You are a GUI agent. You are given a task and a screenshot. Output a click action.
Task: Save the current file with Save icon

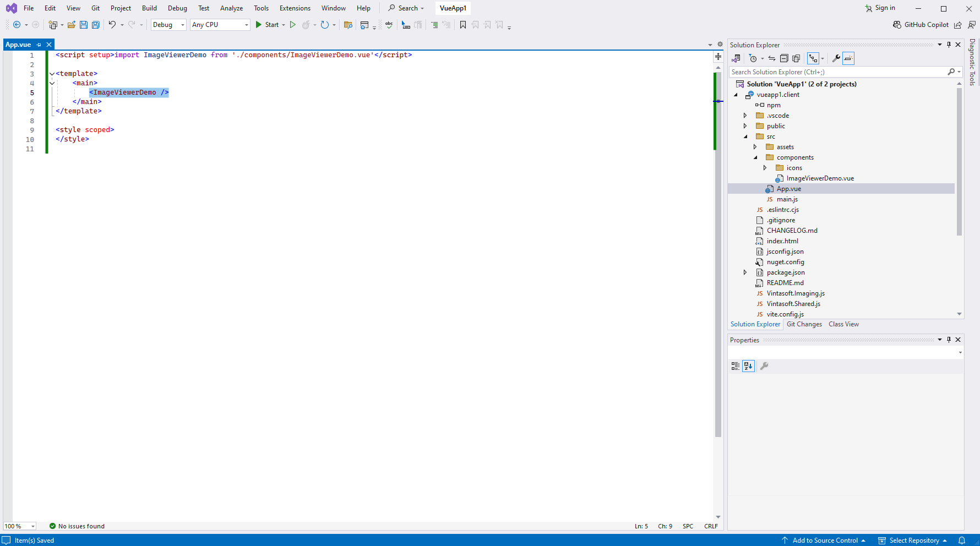[84, 25]
